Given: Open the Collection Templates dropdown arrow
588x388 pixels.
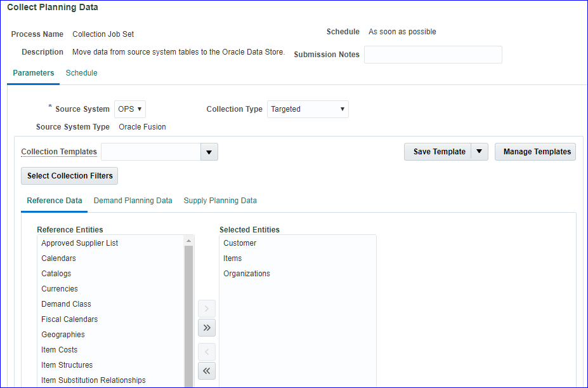Looking at the screenshot, I should (x=209, y=152).
